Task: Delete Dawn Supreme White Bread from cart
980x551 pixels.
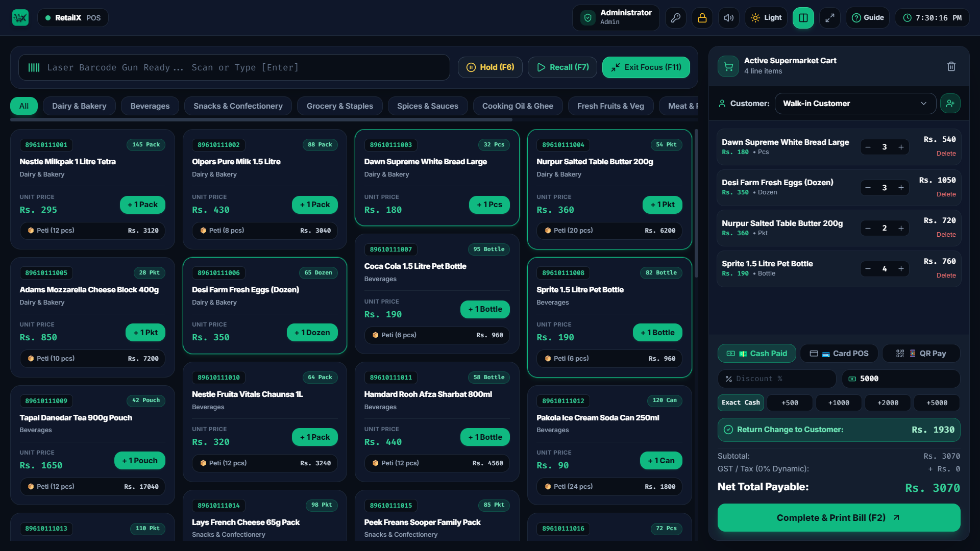Action: pos(946,154)
